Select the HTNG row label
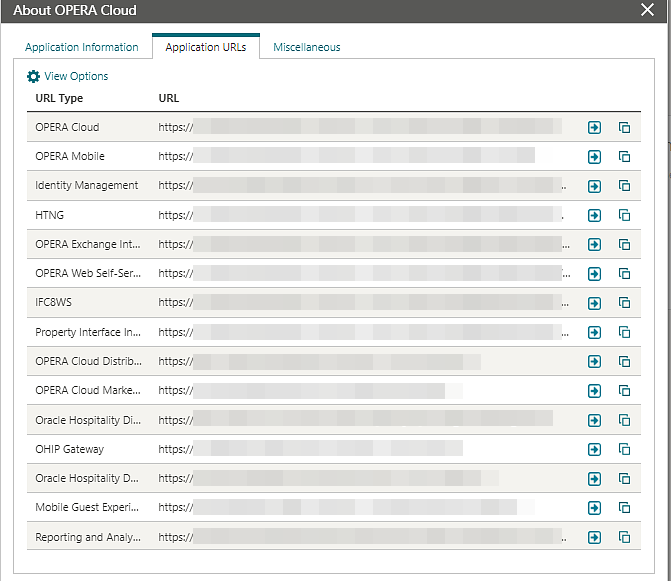The height and width of the screenshot is (581, 671). click(x=49, y=215)
